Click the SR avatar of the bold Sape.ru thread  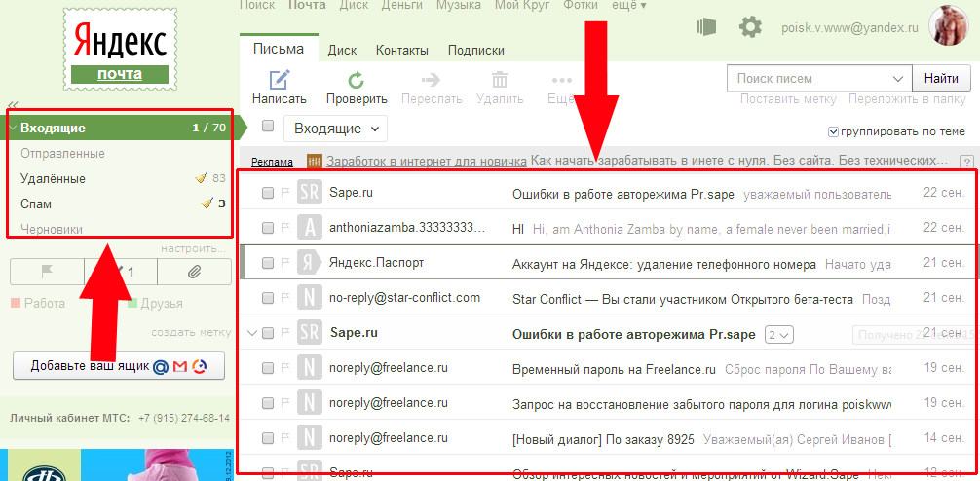pyautogui.click(x=310, y=334)
